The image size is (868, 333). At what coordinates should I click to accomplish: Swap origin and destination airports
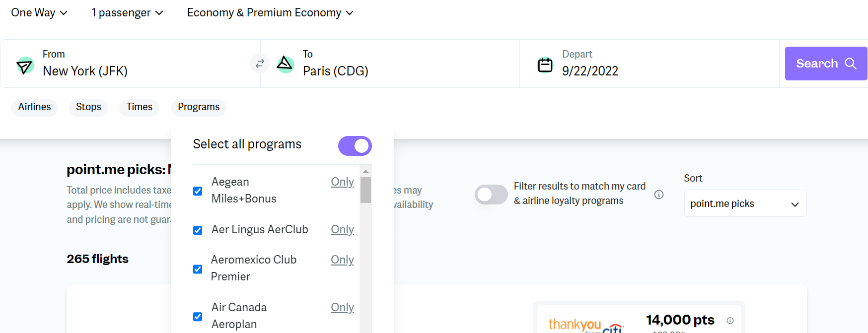click(x=260, y=64)
